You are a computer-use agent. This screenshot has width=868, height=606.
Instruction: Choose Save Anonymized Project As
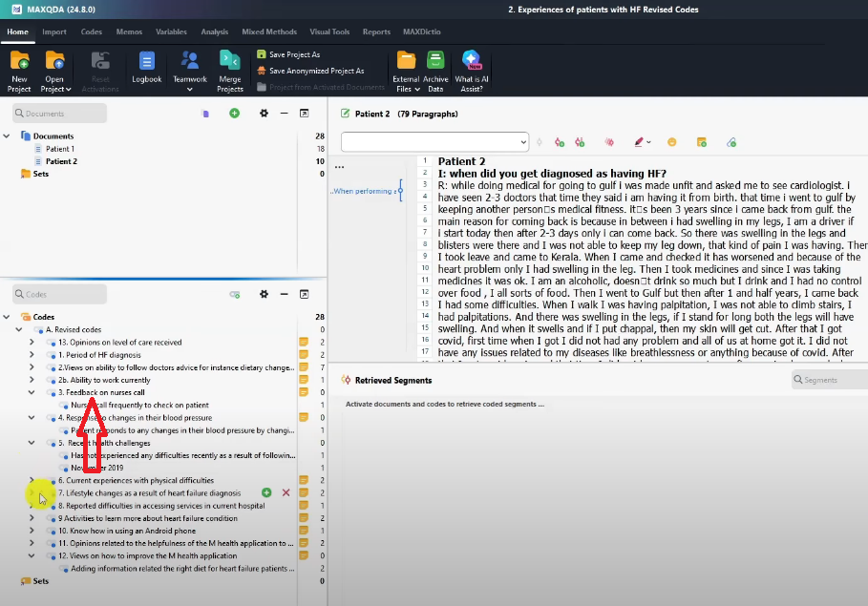(x=310, y=71)
